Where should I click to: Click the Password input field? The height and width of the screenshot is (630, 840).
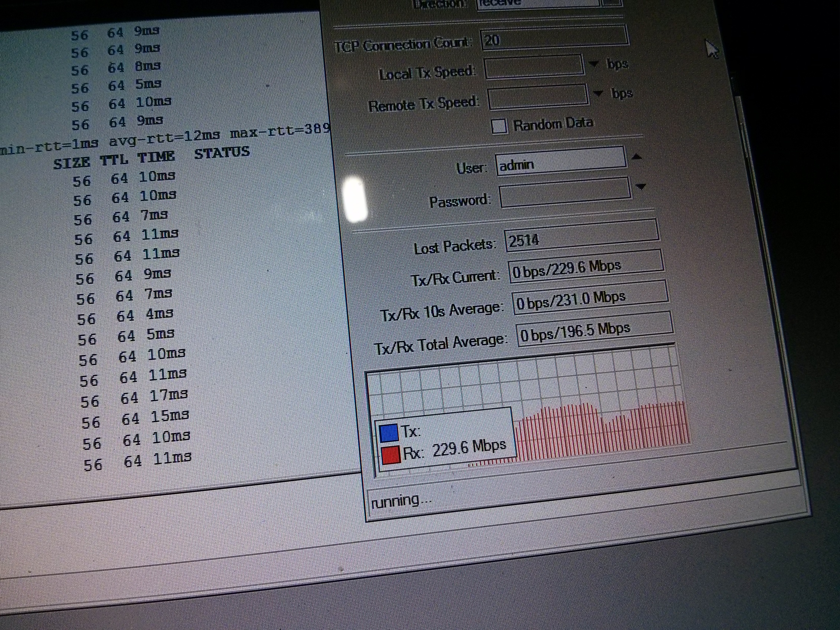click(x=565, y=193)
